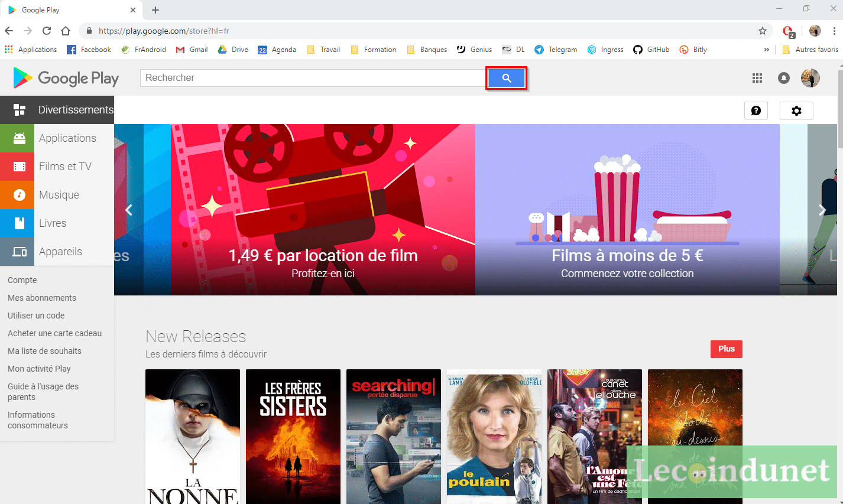Open the Compte link
The width and height of the screenshot is (843, 504).
pyautogui.click(x=22, y=280)
